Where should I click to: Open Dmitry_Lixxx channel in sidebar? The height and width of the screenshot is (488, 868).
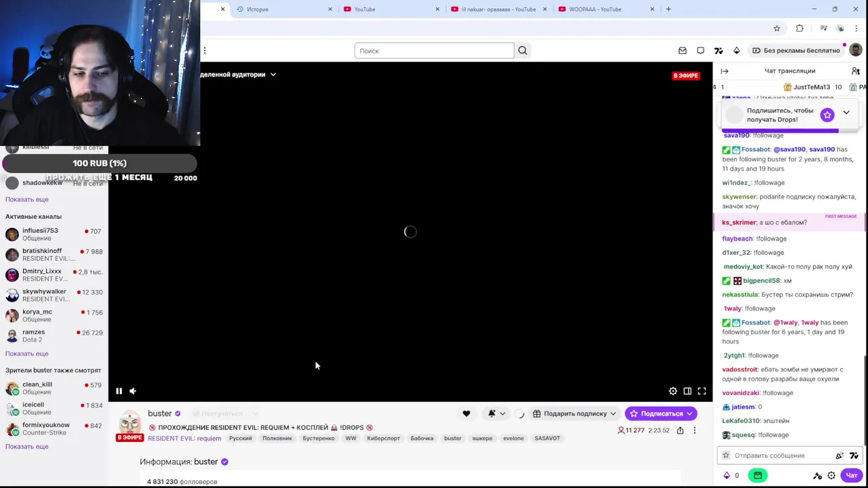click(x=54, y=275)
